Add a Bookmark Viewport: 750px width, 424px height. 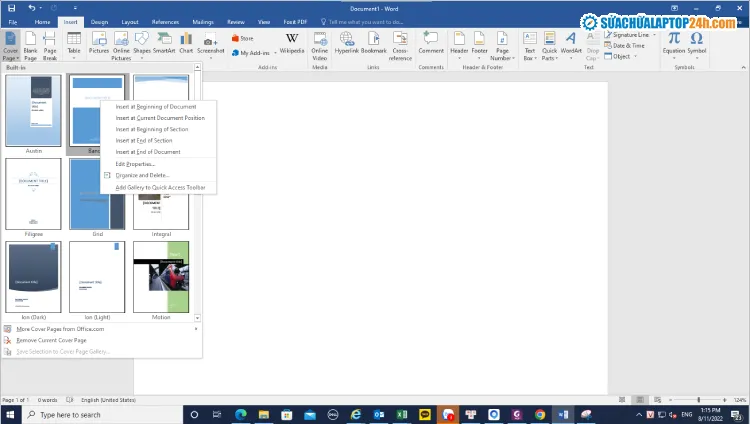(374, 43)
